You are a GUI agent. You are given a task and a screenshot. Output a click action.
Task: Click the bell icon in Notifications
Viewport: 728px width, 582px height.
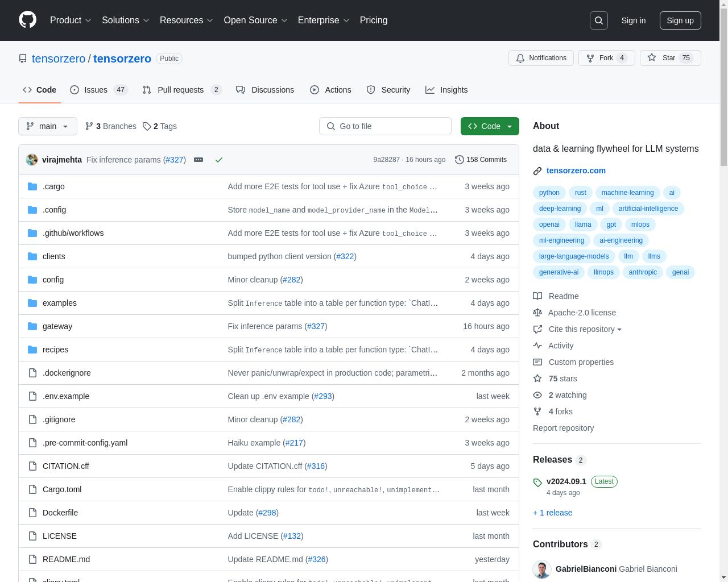point(520,58)
